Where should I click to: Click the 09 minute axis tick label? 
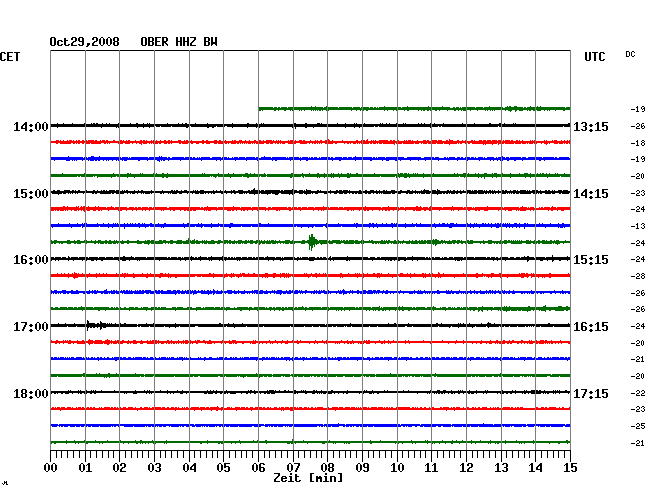362,467
